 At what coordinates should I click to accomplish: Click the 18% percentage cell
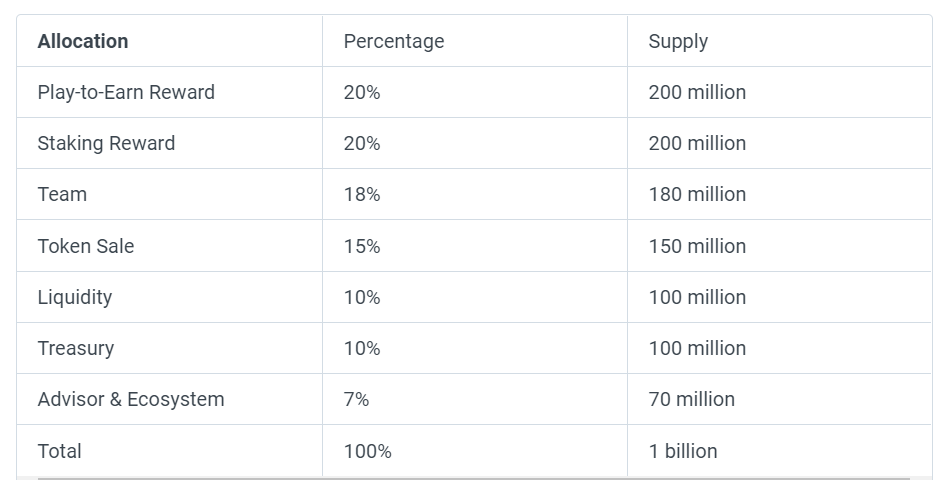click(362, 194)
